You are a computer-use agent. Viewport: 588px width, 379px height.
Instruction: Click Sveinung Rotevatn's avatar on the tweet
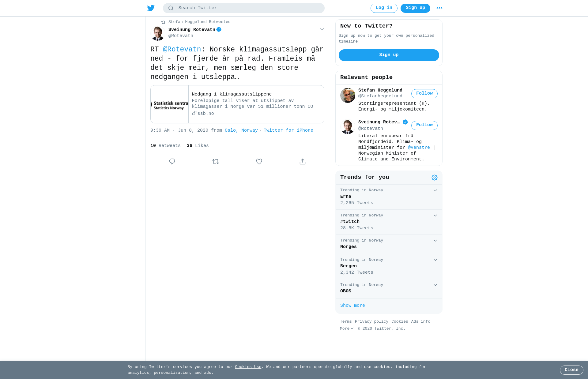point(158,33)
